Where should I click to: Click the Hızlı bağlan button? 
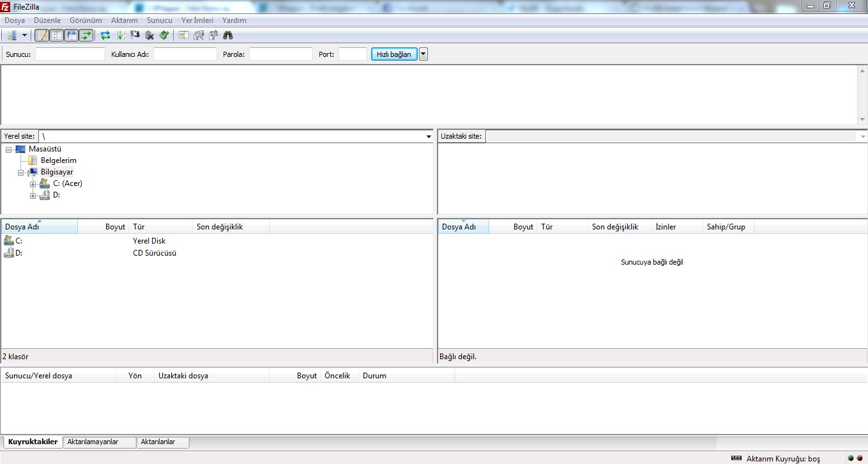coord(393,54)
